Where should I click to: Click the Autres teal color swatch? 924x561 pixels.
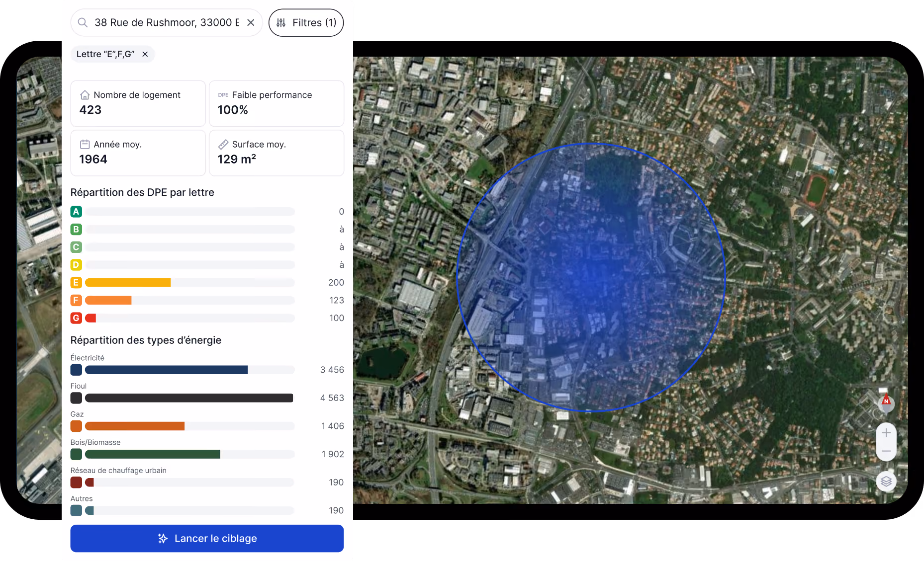tap(76, 510)
